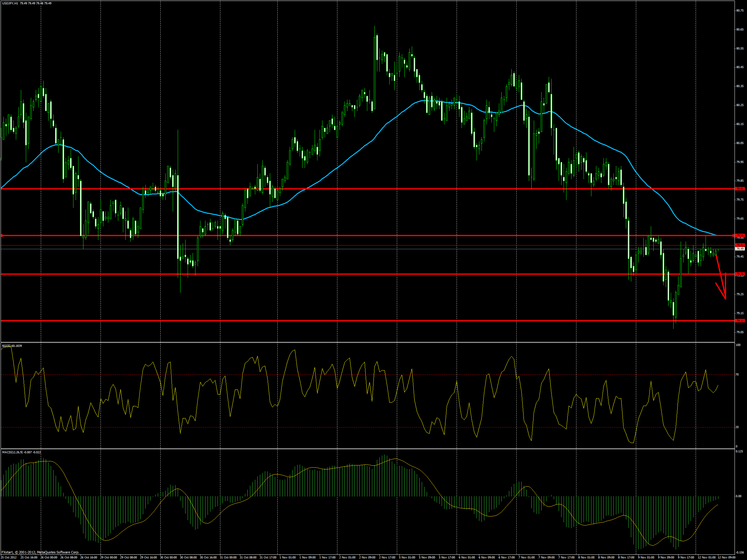Image resolution: width=747 pixels, height=560 pixels.
Task: Click the 5 Nov 01:00 time label
Action: point(407,557)
